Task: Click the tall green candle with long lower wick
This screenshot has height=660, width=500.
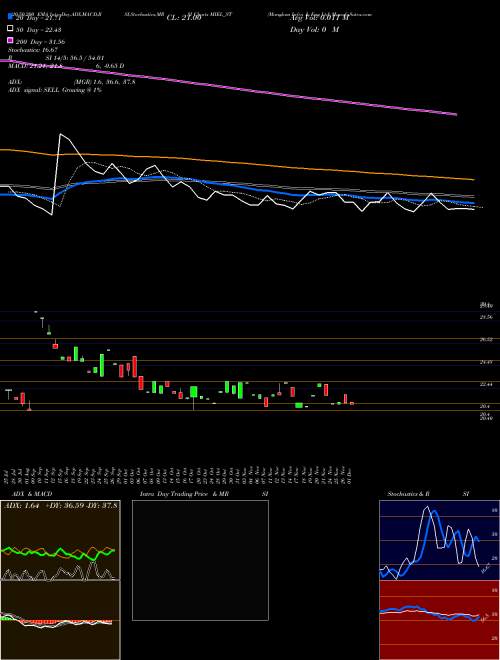Action: pyautogui.click(x=194, y=392)
